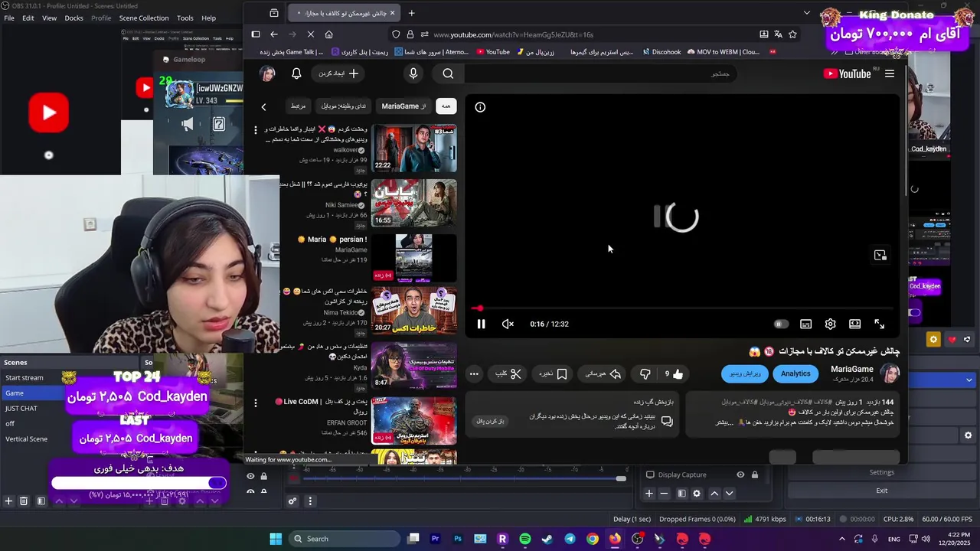980x551 pixels.
Task: Select the MariaGame filter chip
Action: 404,106
